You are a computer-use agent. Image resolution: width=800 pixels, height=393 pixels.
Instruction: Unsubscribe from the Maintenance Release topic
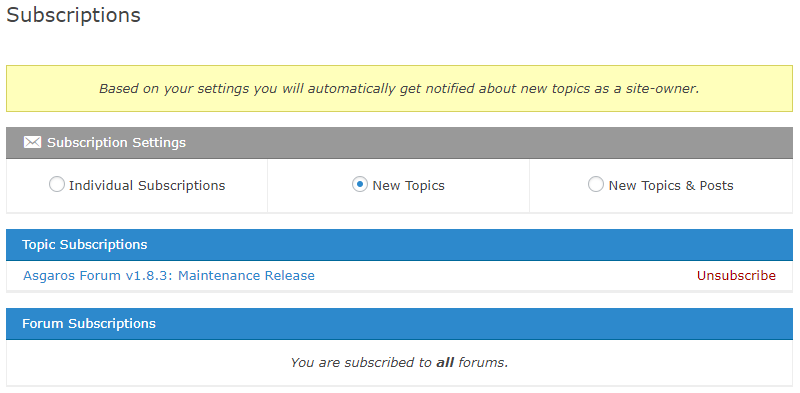click(736, 276)
